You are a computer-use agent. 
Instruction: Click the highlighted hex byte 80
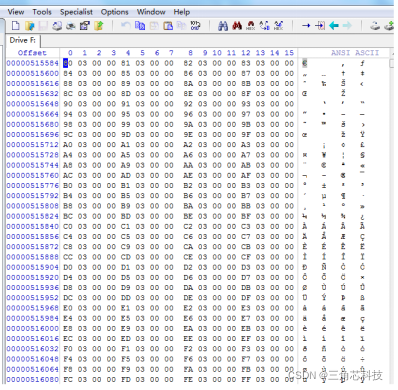pos(68,63)
